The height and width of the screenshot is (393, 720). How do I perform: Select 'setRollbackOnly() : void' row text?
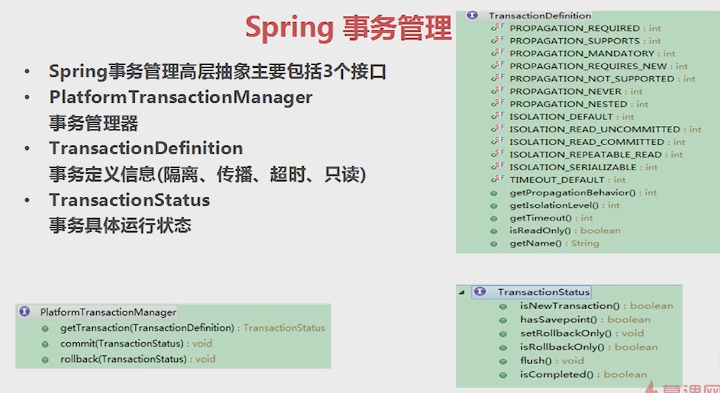(582, 333)
